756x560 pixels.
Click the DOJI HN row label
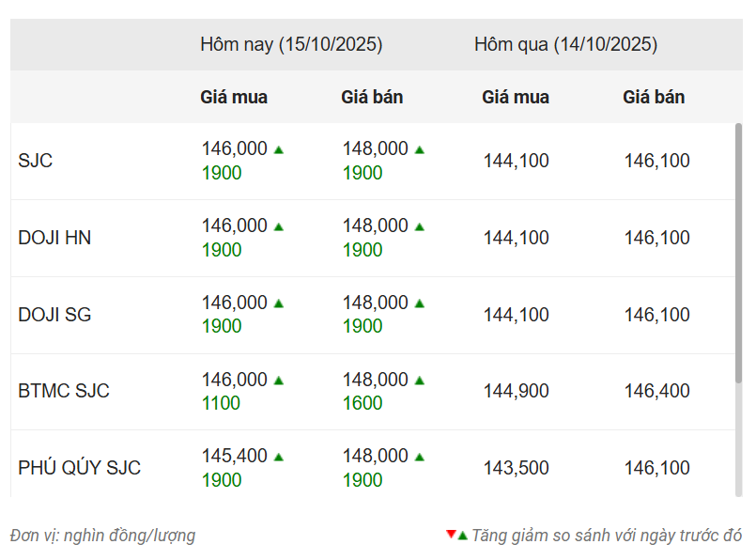[54, 238]
